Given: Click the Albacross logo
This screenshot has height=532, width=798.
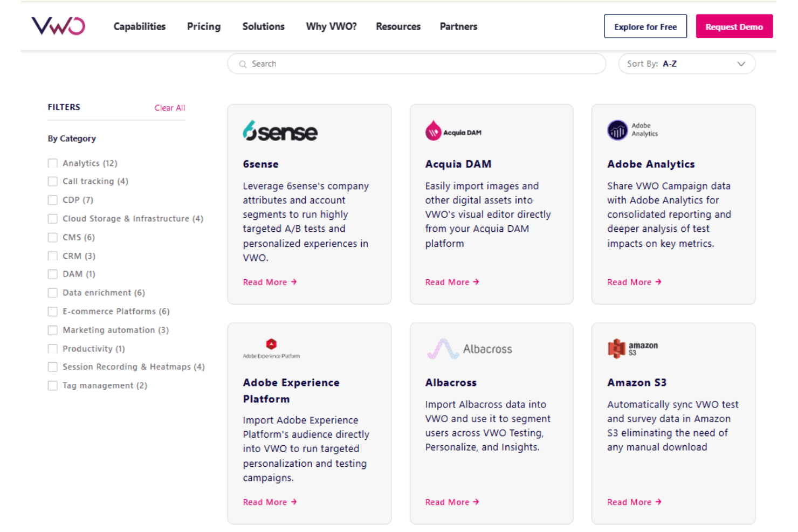Looking at the screenshot, I should [x=469, y=349].
